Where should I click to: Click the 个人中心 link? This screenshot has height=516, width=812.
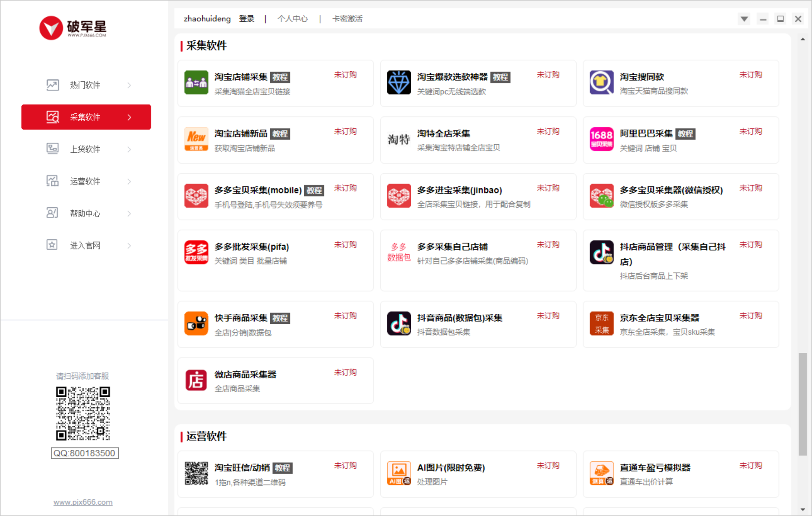292,19
